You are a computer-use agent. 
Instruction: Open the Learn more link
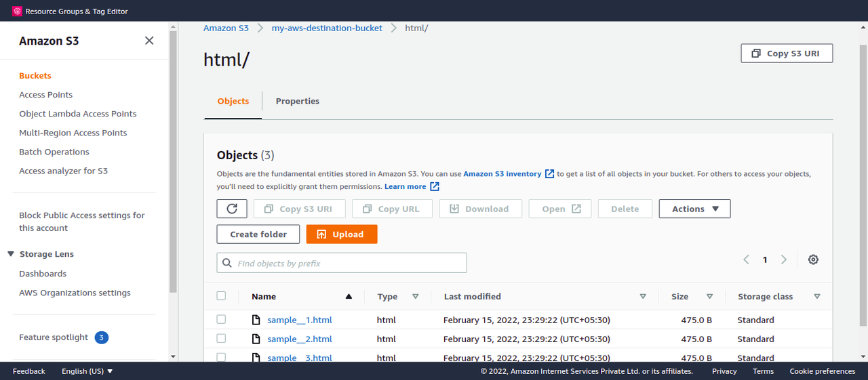coord(406,186)
